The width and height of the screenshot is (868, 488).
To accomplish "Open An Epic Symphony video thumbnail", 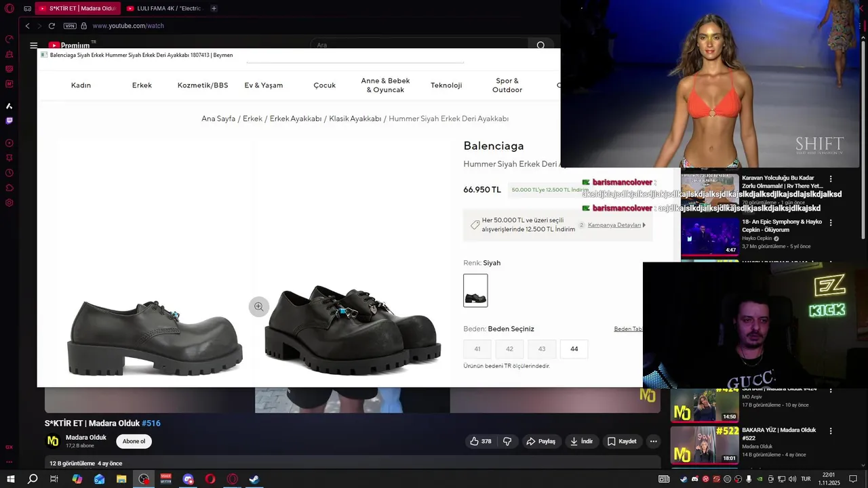I will 710,236.
